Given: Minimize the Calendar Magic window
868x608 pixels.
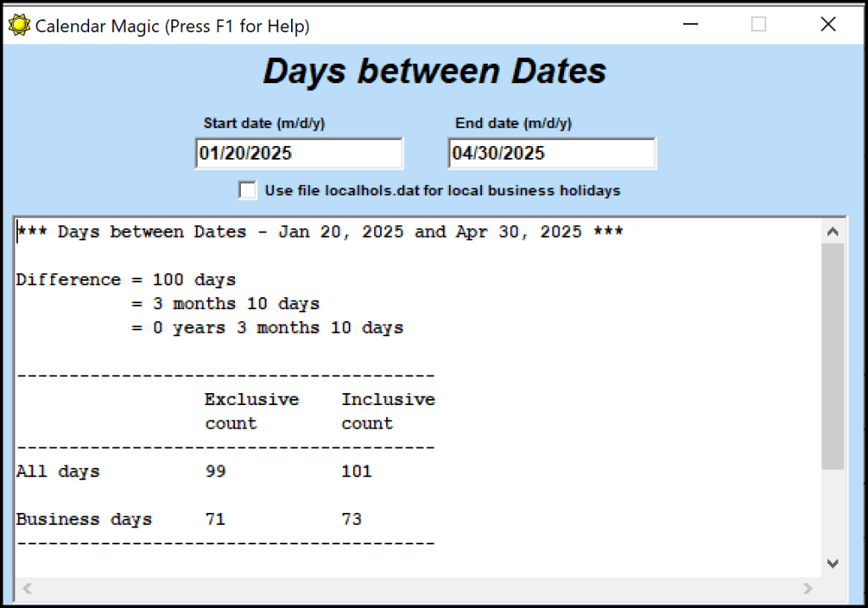Looking at the screenshot, I should coord(691,25).
